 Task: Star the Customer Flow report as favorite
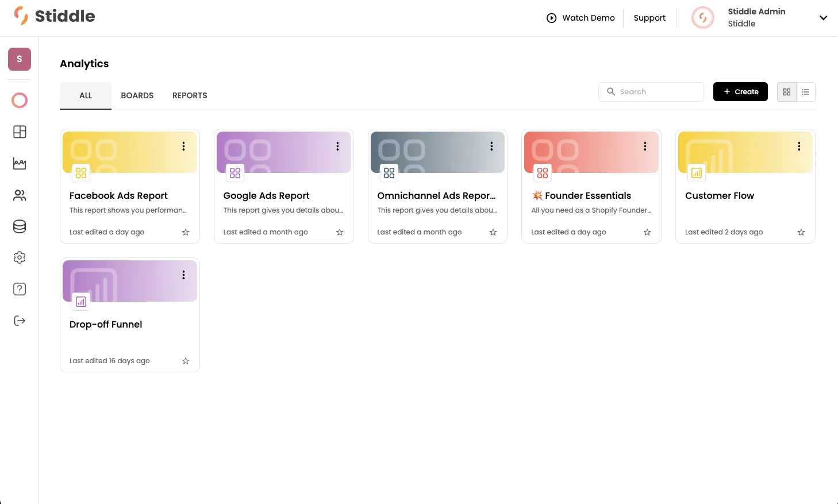coord(801,232)
